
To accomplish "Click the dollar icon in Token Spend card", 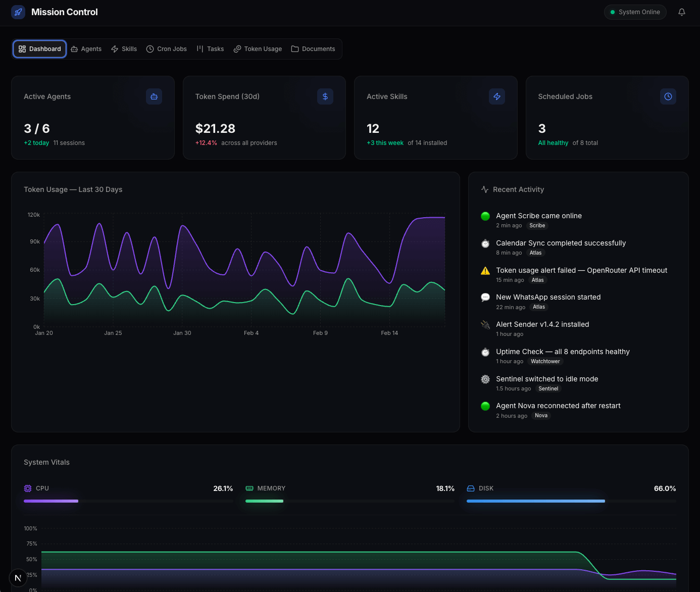I will coord(325,96).
